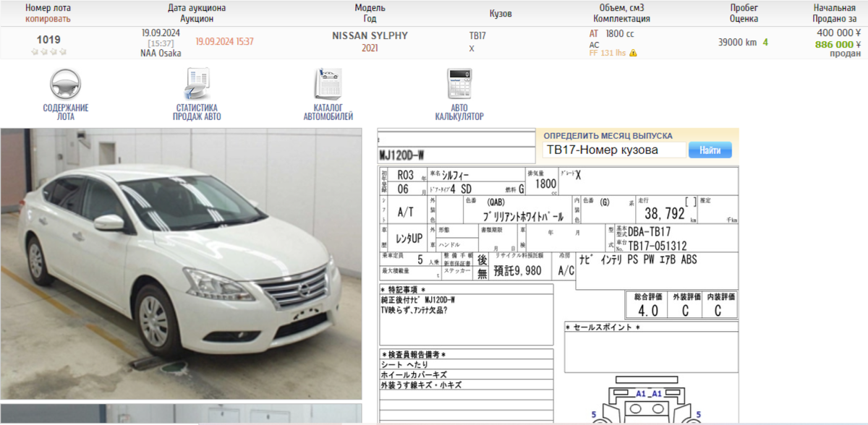Click the Дата аукциона column header

pyautogui.click(x=197, y=8)
